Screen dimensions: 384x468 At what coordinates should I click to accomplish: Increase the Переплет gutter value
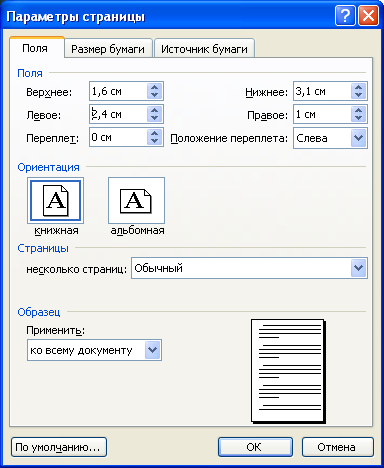(x=154, y=133)
